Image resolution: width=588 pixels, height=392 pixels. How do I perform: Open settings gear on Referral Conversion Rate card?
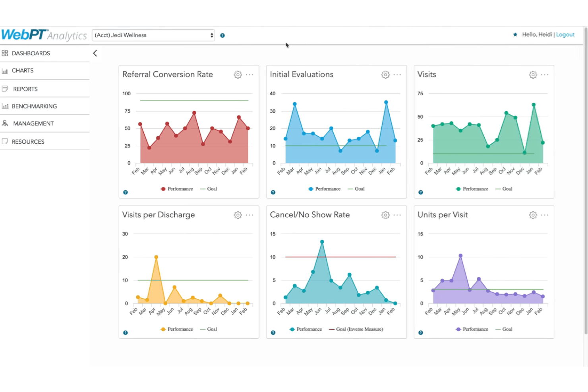(x=238, y=75)
